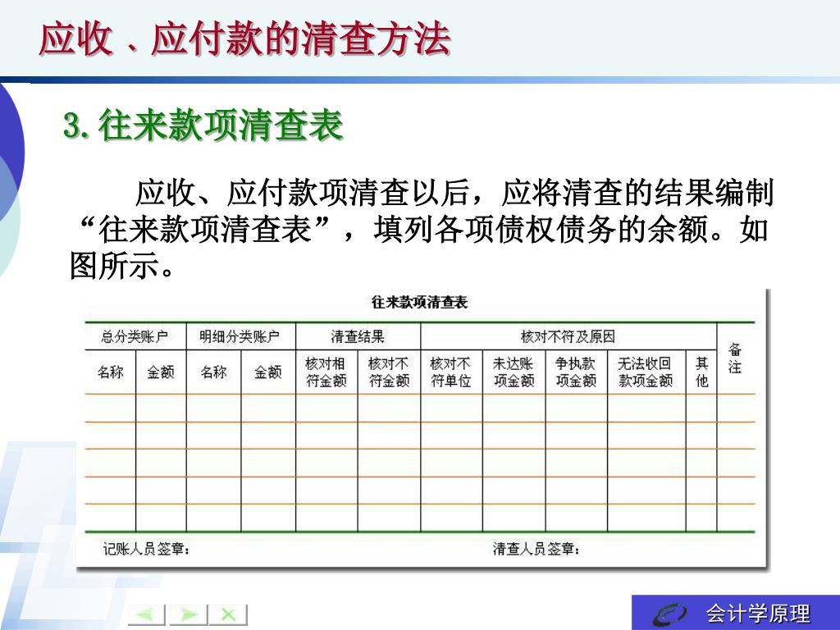Click 名称 under 总分类账户

111,372
